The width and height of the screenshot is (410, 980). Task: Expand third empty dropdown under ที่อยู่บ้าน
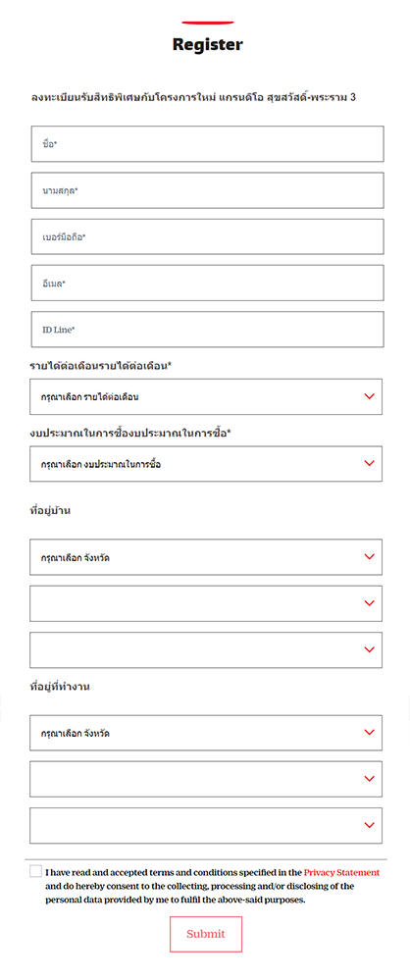coord(206,650)
